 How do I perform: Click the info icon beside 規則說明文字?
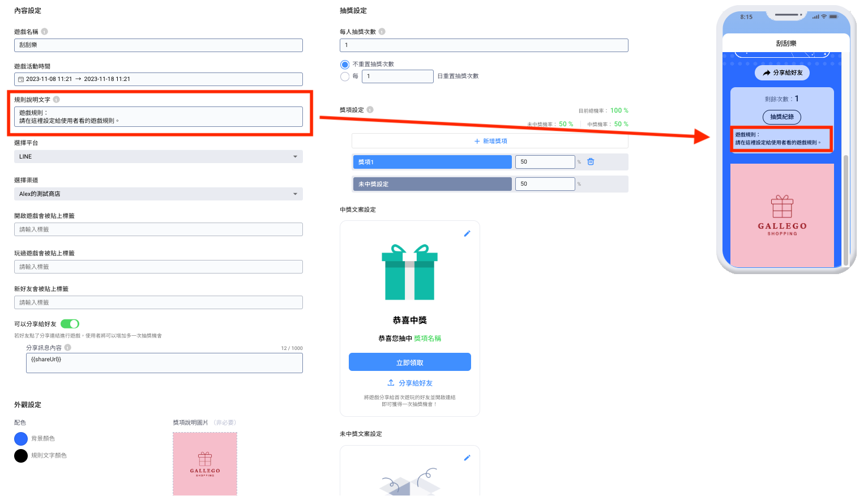57,100
